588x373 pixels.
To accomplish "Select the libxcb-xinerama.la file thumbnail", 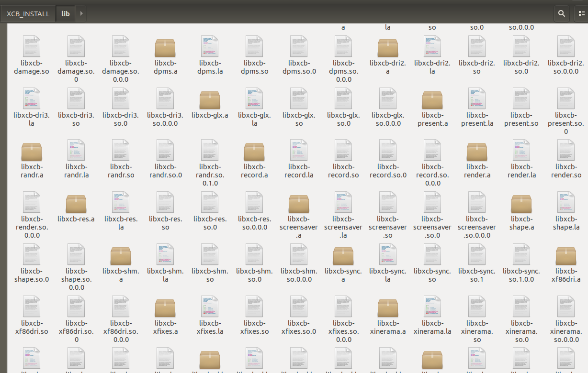I will (432, 307).
